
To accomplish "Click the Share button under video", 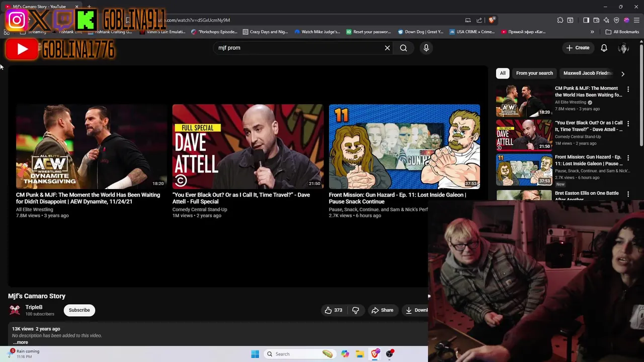I will pos(382,310).
